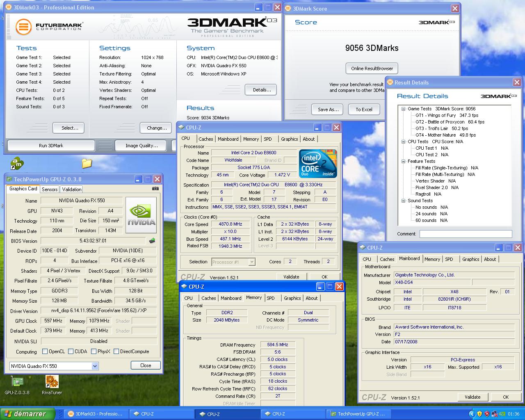The image size is (525, 420).
Task: Open the RivaTuner desktop shortcut
Action: tap(52, 386)
